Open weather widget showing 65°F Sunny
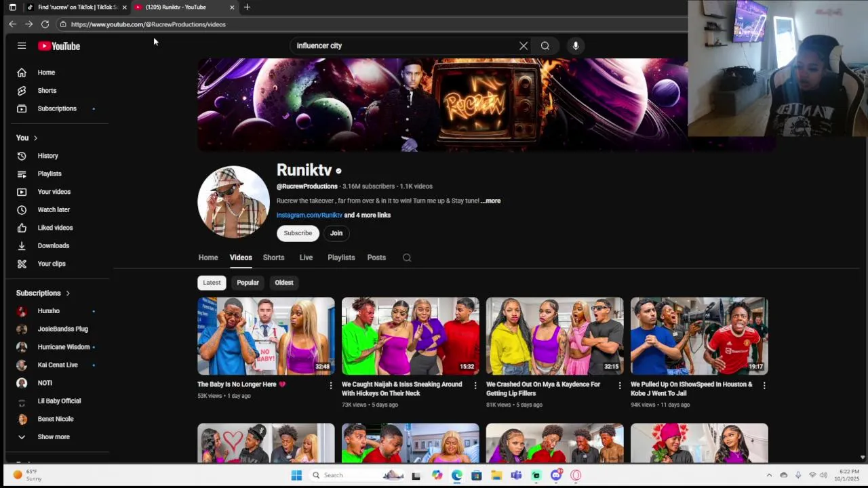Image resolution: width=868 pixels, height=488 pixels. tap(27, 475)
